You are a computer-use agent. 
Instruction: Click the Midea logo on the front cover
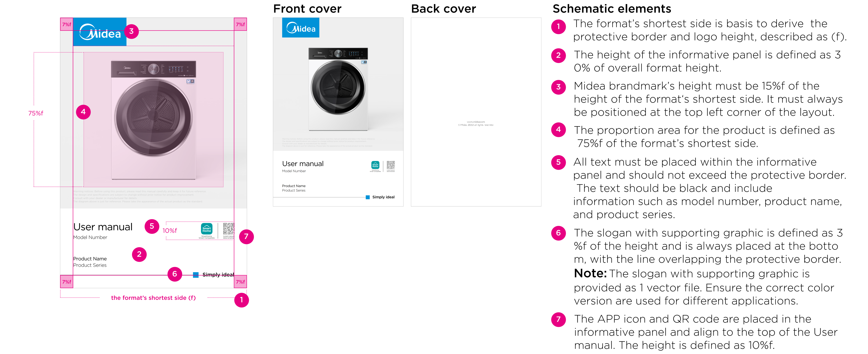point(301,28)
